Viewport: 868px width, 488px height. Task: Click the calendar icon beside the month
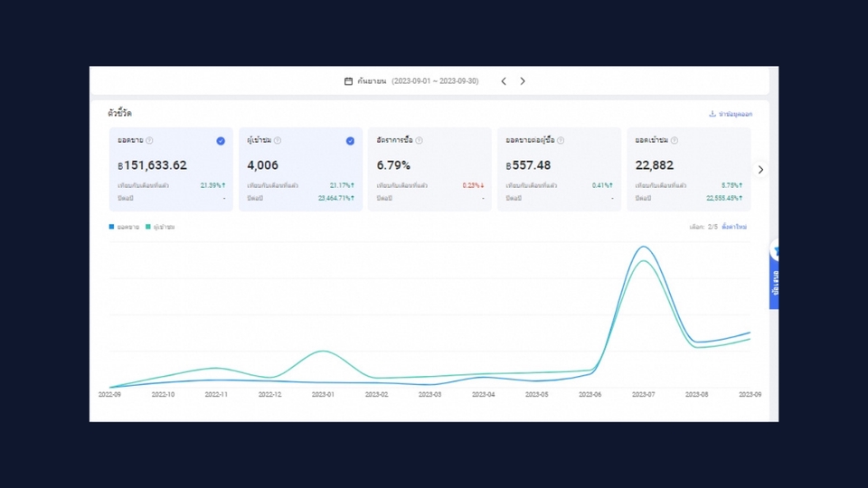click(x=348, y=81)
